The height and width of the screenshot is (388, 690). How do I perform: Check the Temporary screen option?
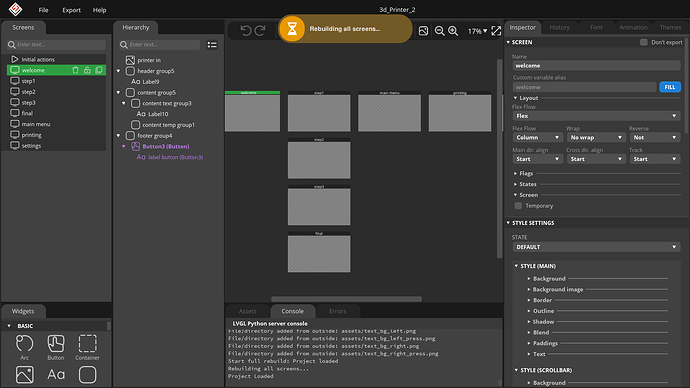(x=518, y=206)
